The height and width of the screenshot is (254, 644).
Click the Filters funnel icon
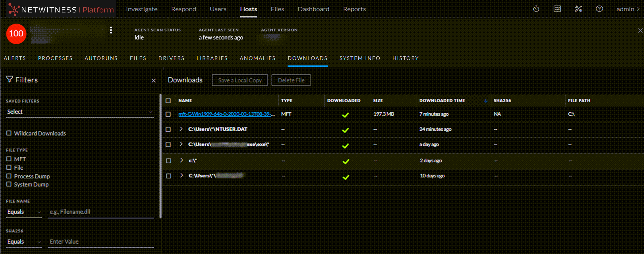9,79
